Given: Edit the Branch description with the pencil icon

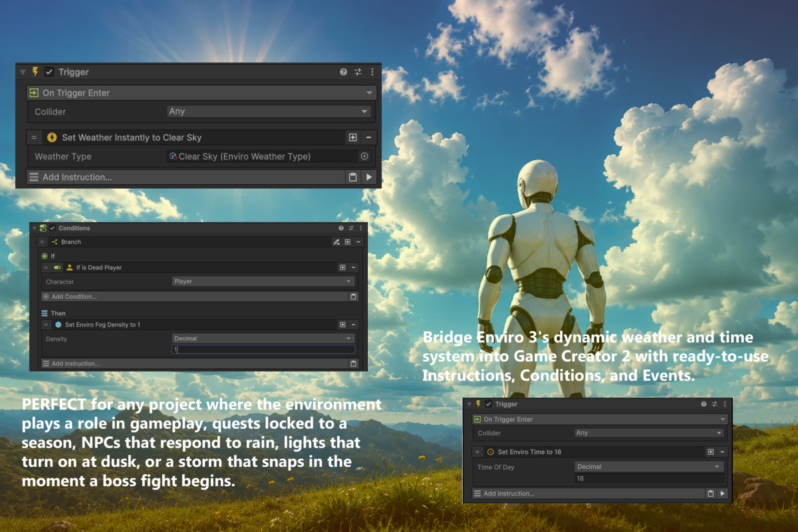Looking at the screenshot, I should pyautogui.click(x=336, y=242).
